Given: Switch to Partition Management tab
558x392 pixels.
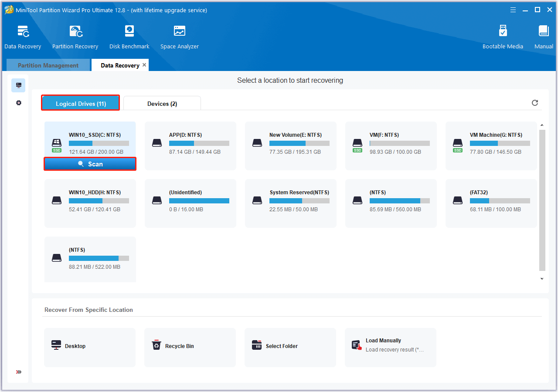Looking at the screenshot, I should 48,65.
